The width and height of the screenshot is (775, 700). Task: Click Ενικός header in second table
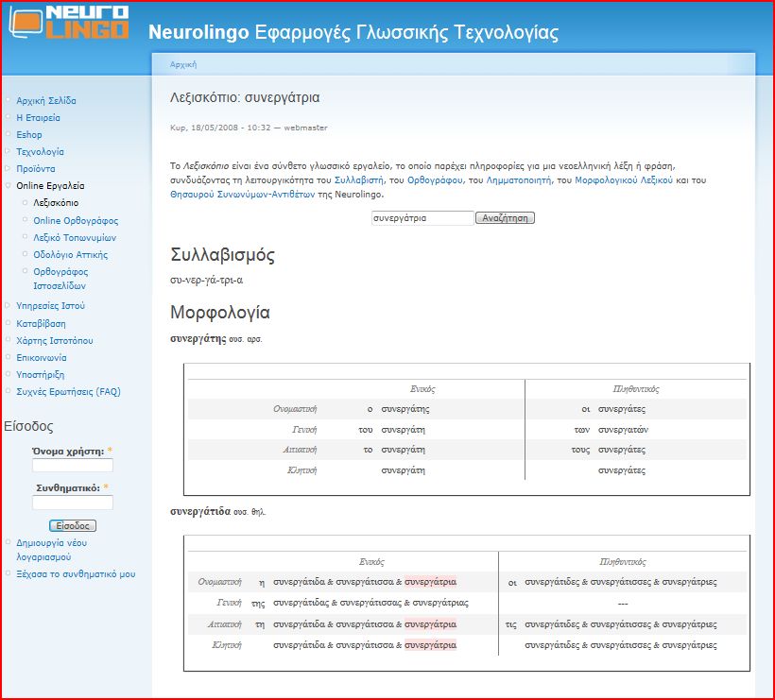tap(371, 562)
